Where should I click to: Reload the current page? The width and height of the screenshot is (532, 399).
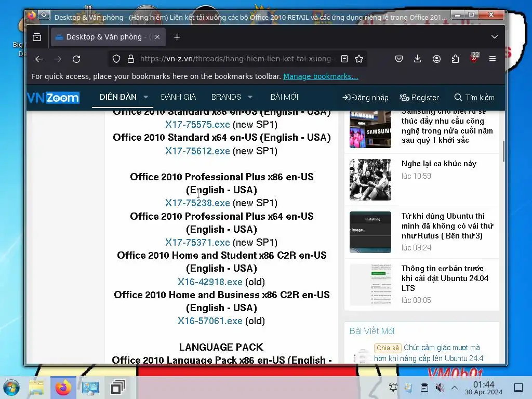[76, 59]
